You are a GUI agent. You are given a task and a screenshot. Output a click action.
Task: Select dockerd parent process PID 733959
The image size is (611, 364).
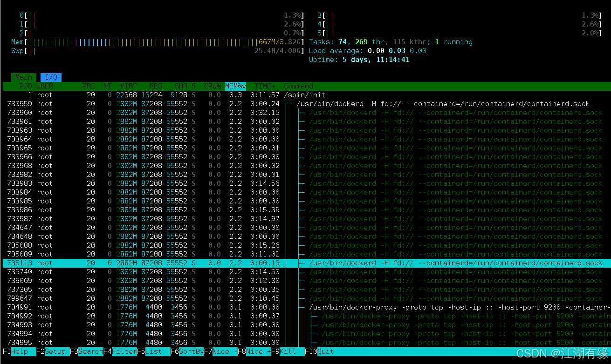(x=306, y=104)
